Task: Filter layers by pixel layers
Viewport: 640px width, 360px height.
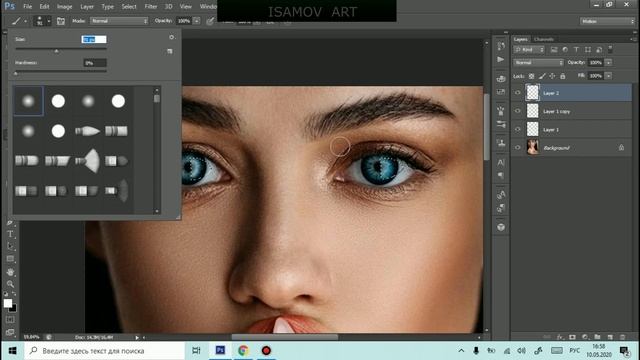Action: (x=554, y=50)
